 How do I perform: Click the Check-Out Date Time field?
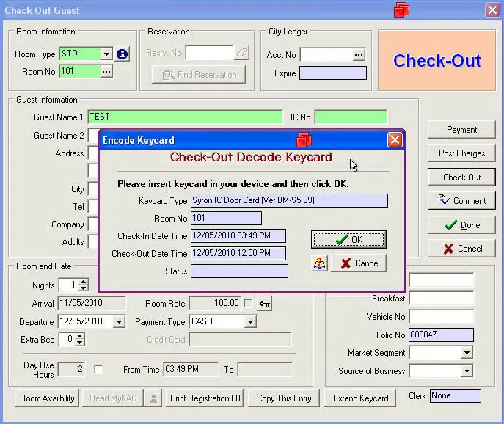tap(238, 253)
